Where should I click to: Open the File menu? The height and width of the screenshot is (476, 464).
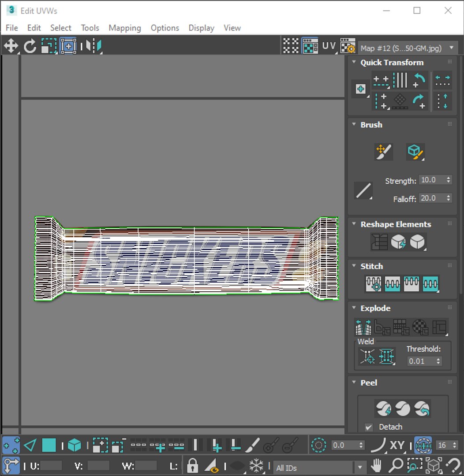(x=12, y=28)
